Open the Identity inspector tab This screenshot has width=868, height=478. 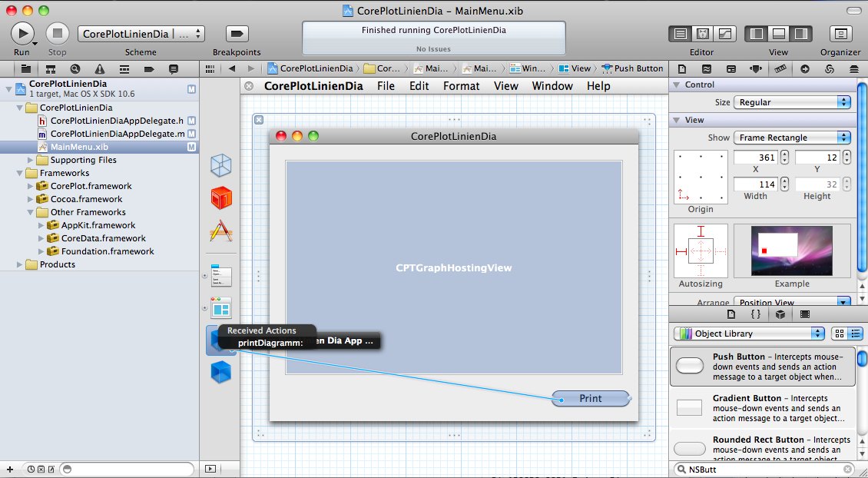click(x=730, y=68)
